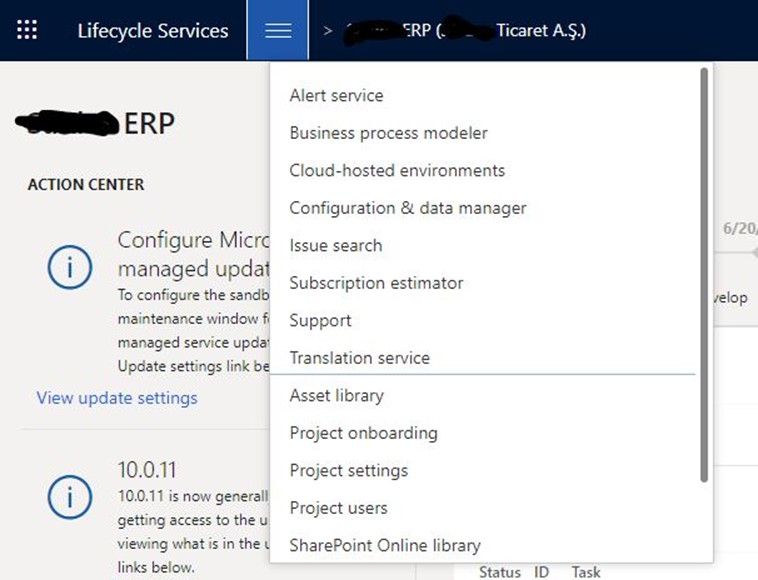
Task: Collapse the hamburger navigation menu
Action: point(278,30)
